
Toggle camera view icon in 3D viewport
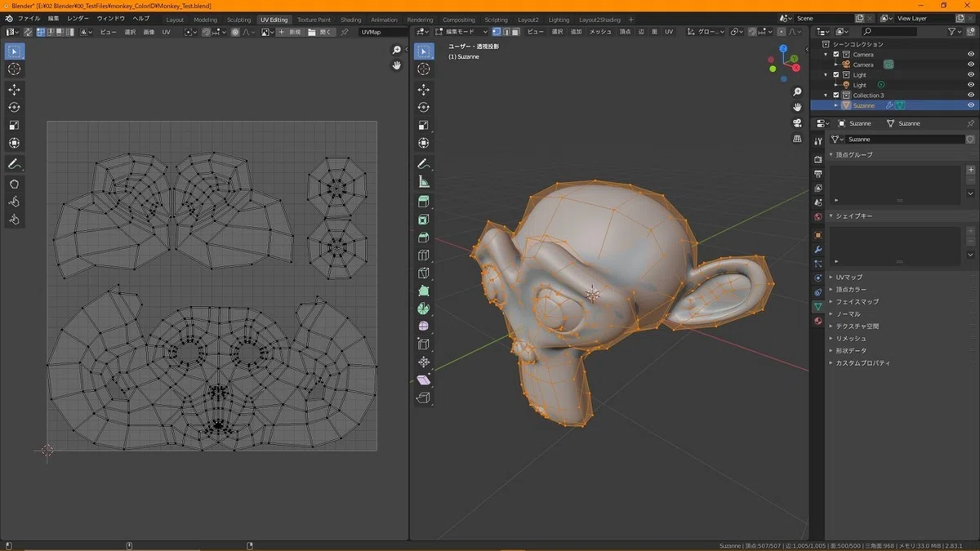tap(797, 123)
